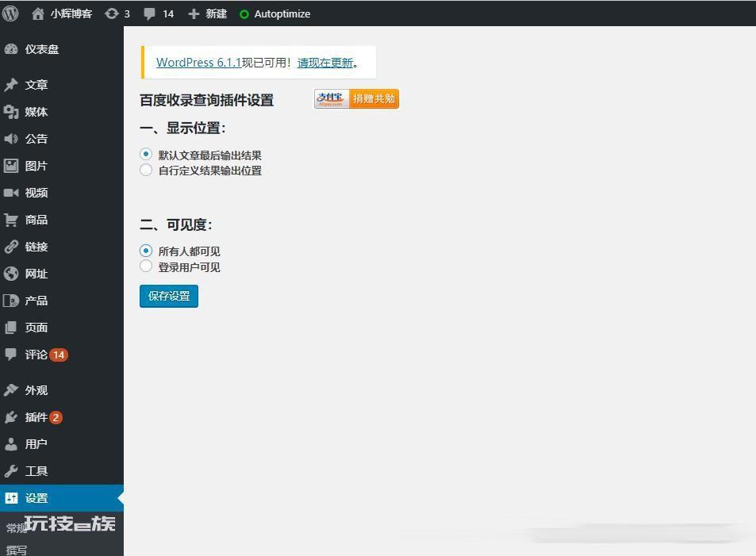
Task: Click the 14 badge beside 评论
Action: [59, 355]
